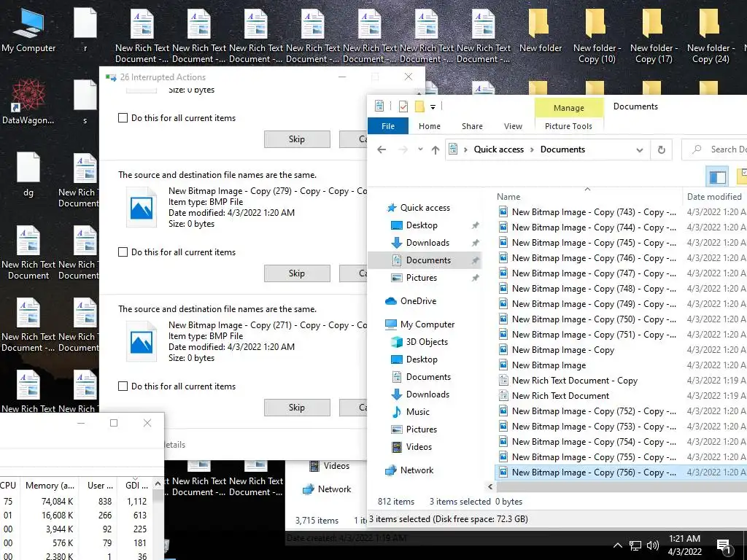
Task: Go back with the Explorer back arrow
Action: [382, 149]
